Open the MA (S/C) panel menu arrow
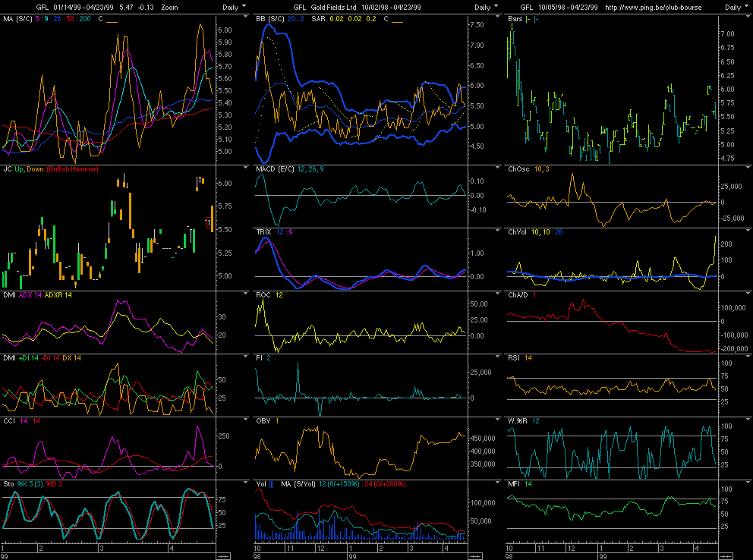Screen dimensions: 753x560 [x=246, y=17]
